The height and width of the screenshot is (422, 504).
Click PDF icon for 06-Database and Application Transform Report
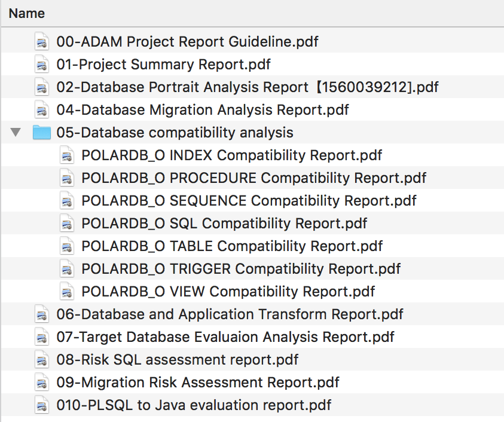(x=42, y=314)
